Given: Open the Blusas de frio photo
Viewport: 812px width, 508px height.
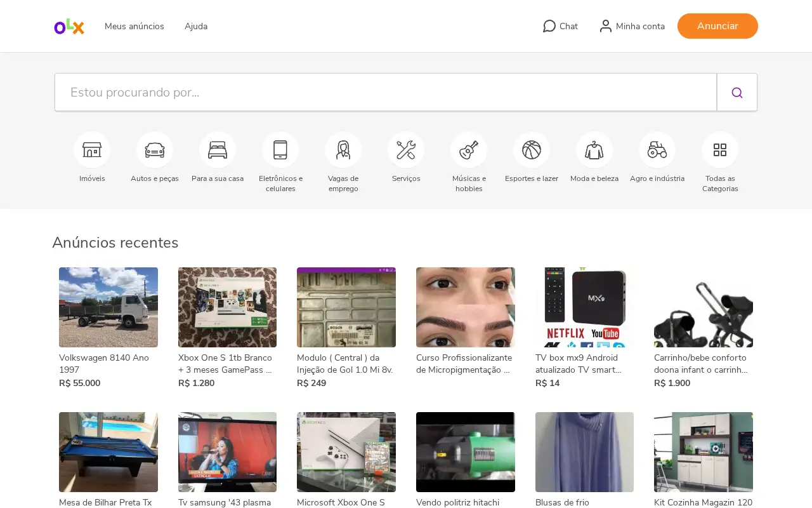Looking at the screenshot, I should [x=584, y=452].
